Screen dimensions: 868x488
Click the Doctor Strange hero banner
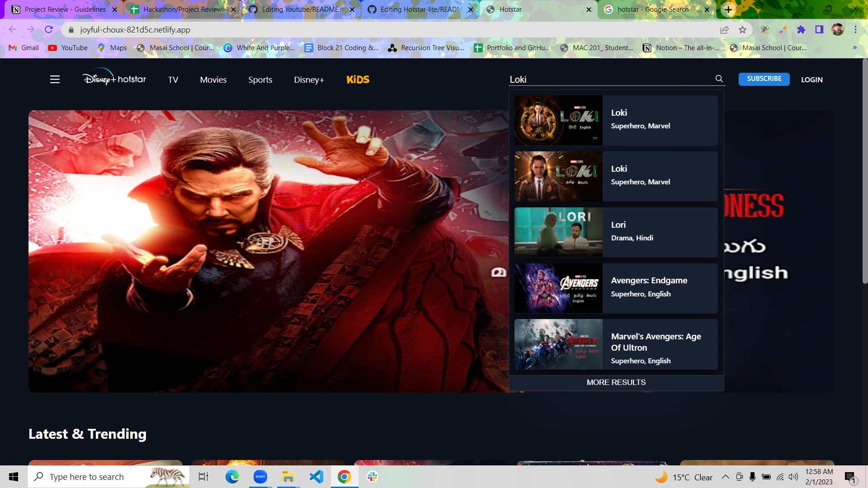point(269,251)
